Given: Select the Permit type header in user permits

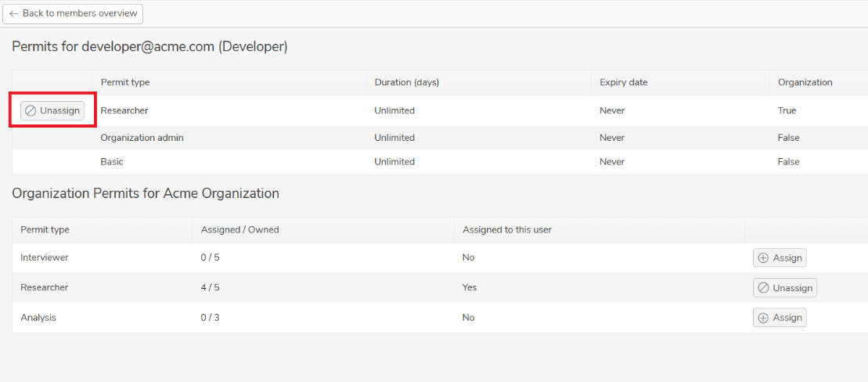Looking at the screenshot, I should (125, 82).
